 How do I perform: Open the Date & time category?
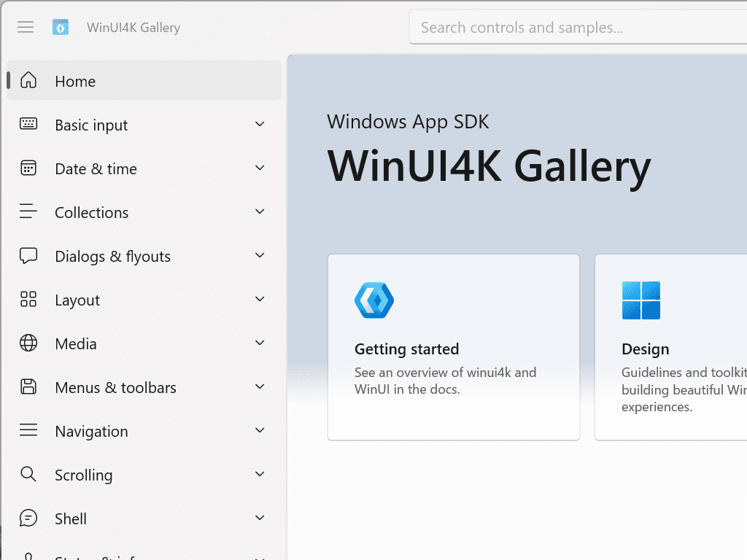pos(144,168)
